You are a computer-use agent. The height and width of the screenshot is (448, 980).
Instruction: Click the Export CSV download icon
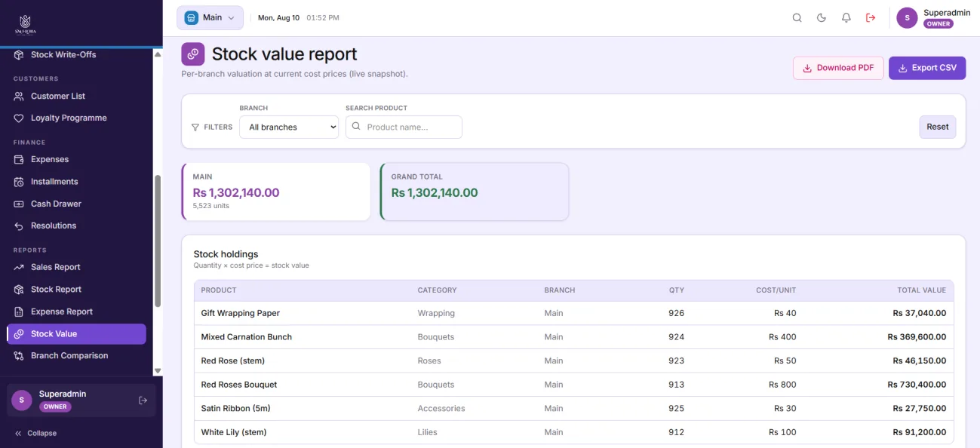pyautogui.click(x=902, y=68)
